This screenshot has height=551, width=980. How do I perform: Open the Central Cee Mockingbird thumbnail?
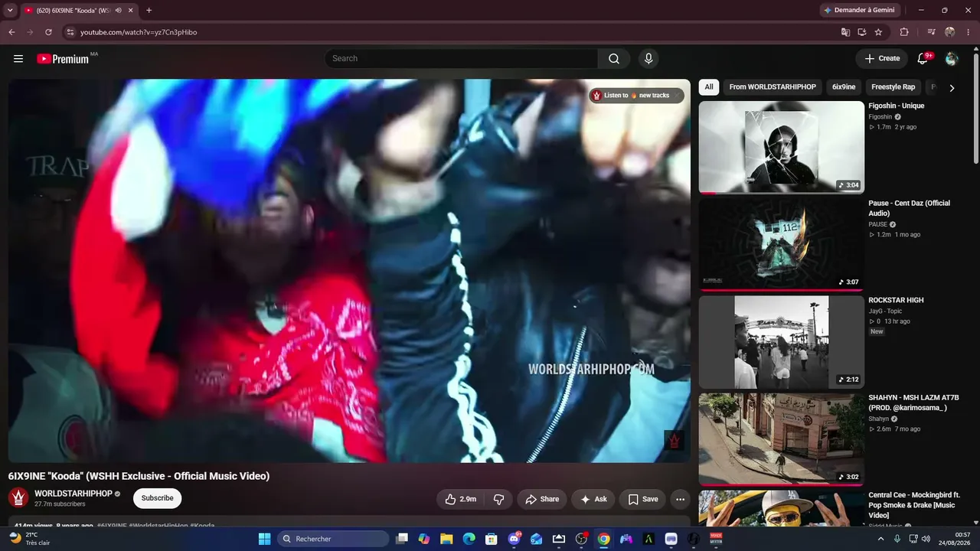(781, 509)
